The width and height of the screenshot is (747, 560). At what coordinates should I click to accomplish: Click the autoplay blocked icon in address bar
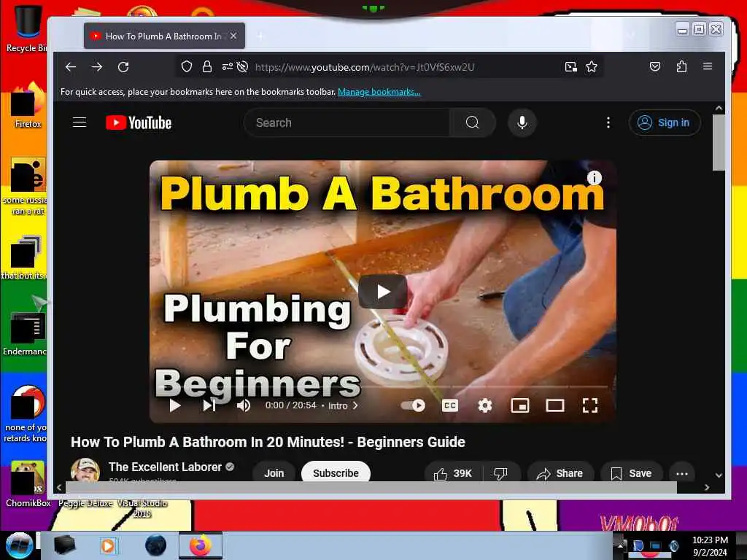[242, 66]
